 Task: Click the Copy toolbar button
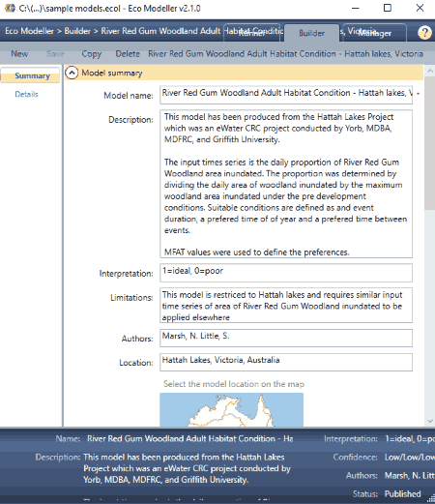tap(92, 54)
